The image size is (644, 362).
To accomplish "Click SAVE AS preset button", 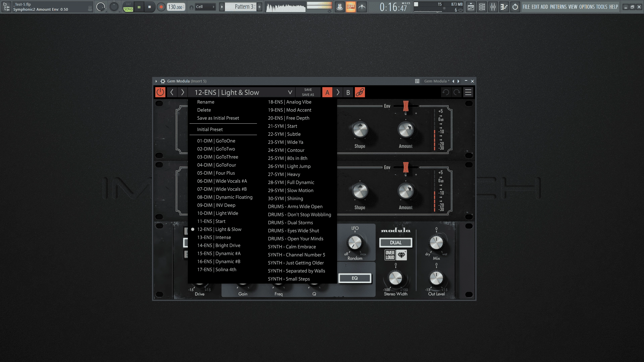I will (x=308, y=95).
